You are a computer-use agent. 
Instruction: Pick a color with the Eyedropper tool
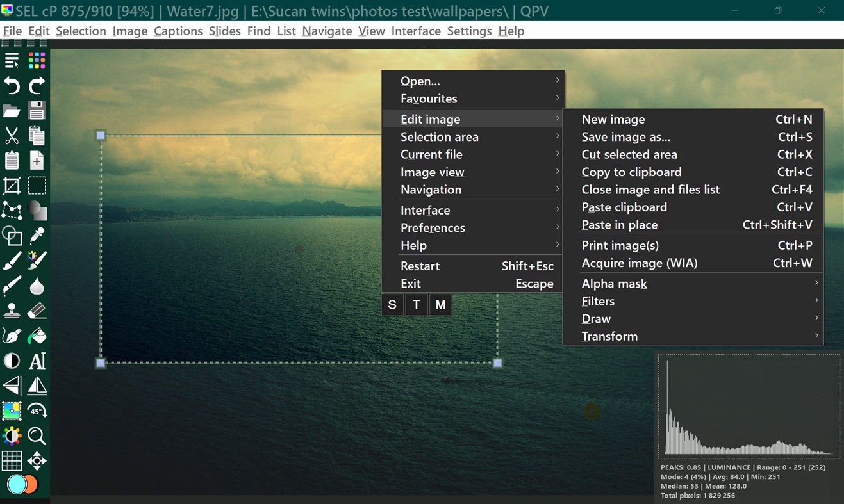pos(37,236)
